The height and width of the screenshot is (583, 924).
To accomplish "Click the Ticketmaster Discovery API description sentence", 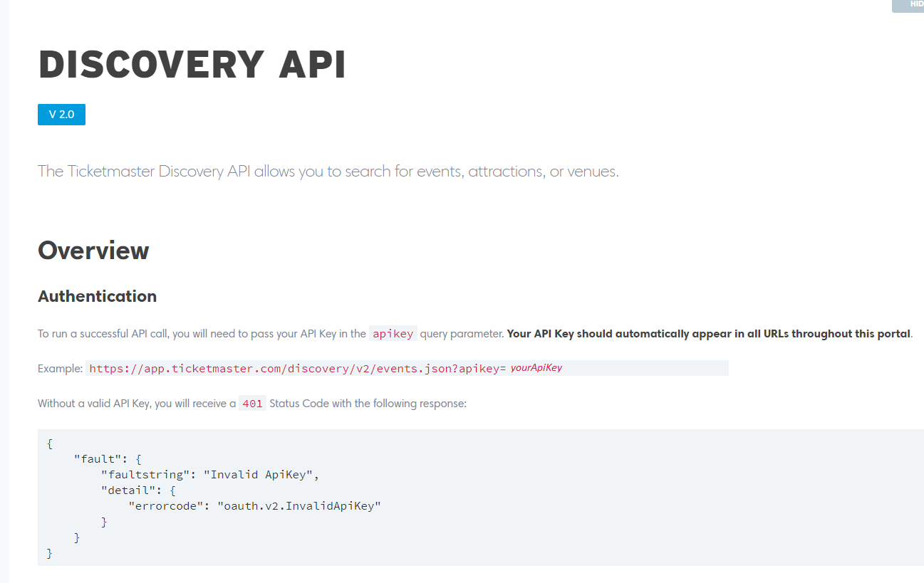I will coord(328,172).
